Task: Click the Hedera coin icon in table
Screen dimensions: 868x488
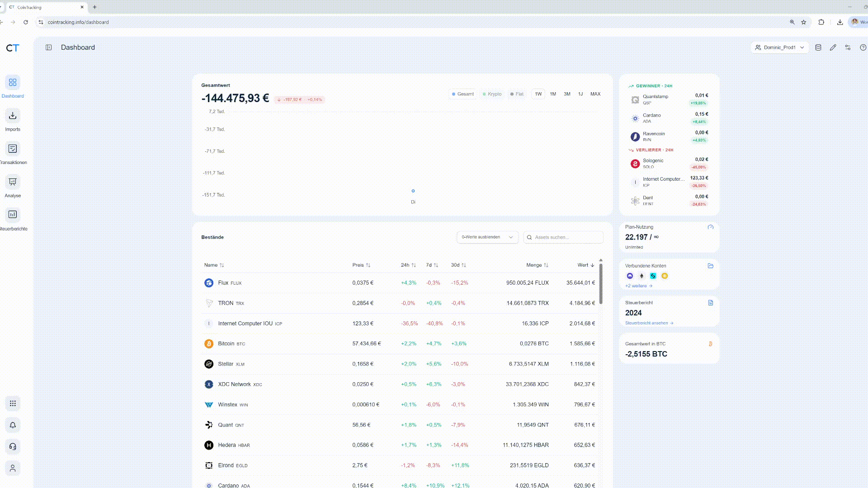Action: [209, 446]
